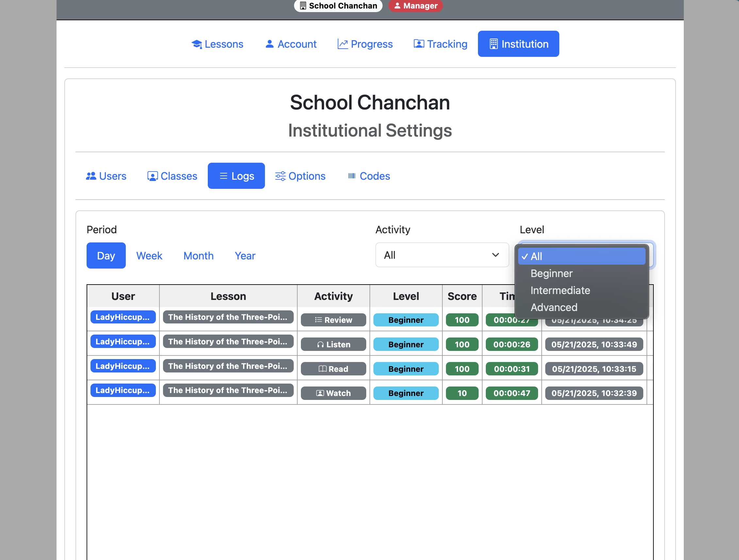This screenshot has width=739, height=560.
Task: Click the time value 00:00:47
Action: (x=512, y=393)
